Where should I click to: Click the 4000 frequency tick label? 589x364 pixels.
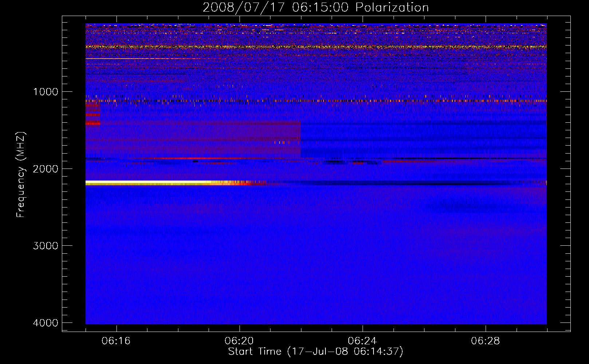click(46, 323)
